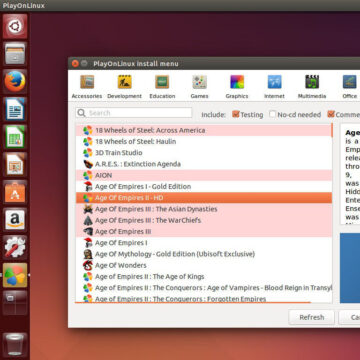360x360 pixels.
Task: Select Age Of Empires III : The Asian Dynasties
Action: (x=204, y=209)
